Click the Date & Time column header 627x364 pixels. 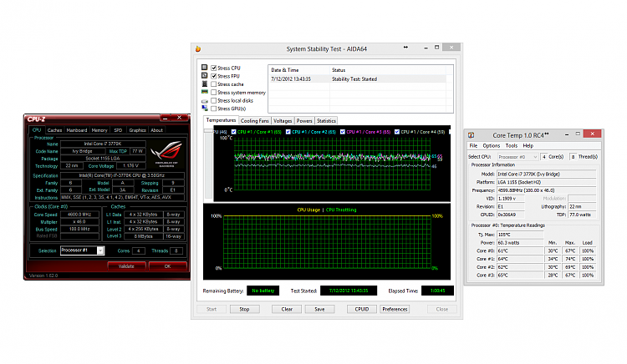pyautogui.click(x=299, y=70)
